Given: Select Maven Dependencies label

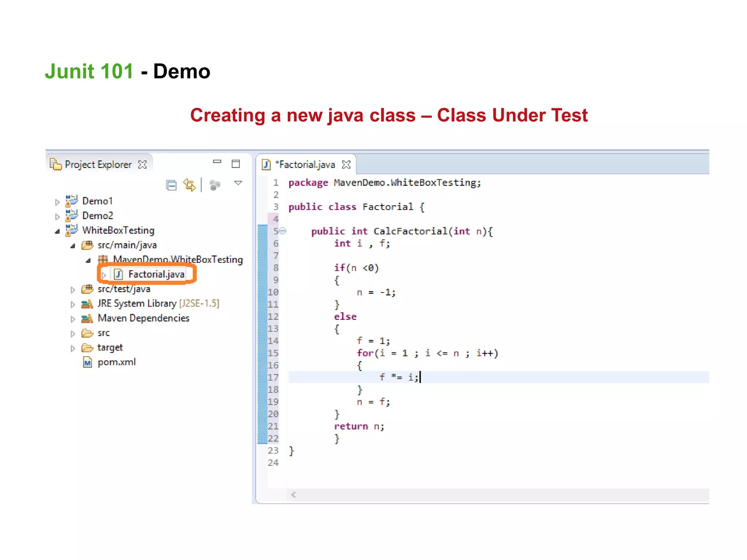Looking at the screenshot, I should [144, 318].
